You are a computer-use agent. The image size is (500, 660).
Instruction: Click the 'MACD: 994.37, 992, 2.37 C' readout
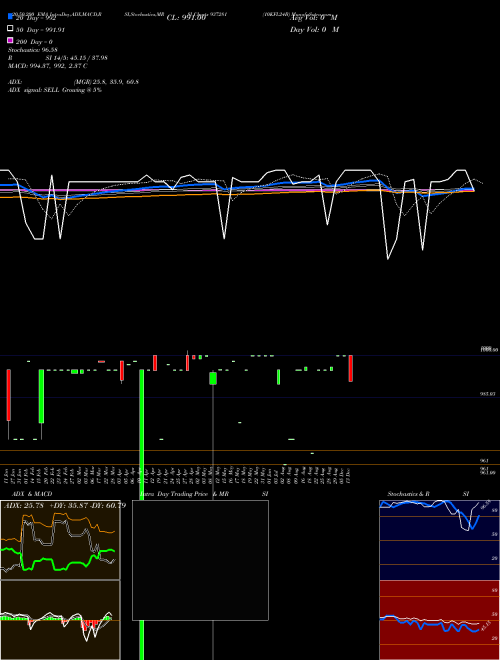pyautogui.click(x=48, y=66)
